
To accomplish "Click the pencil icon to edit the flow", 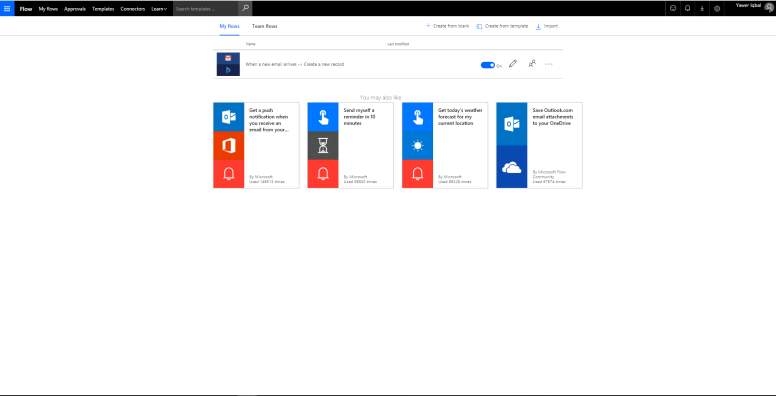I will pos(513,64).
